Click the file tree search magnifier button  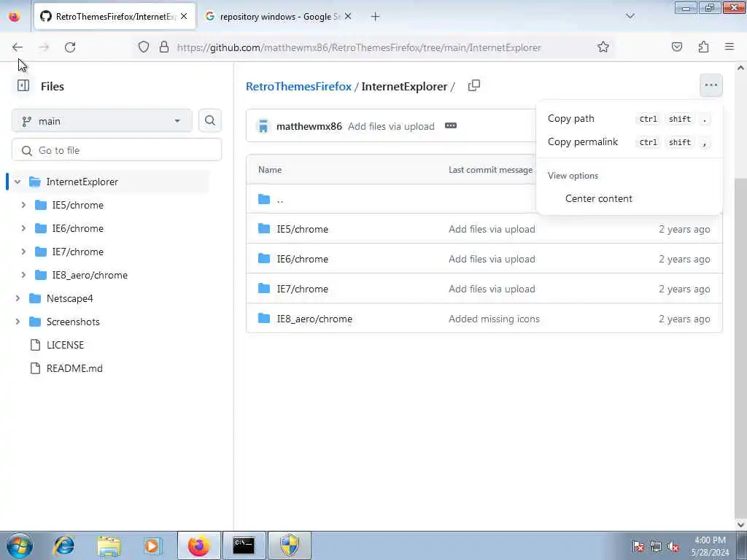click(x=210, y=121)
